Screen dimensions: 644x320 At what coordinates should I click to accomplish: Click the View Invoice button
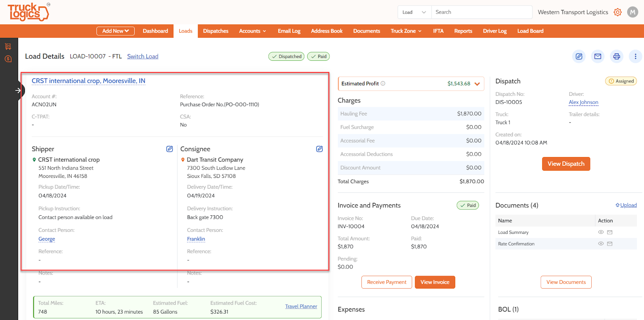[x=435, y=282]
